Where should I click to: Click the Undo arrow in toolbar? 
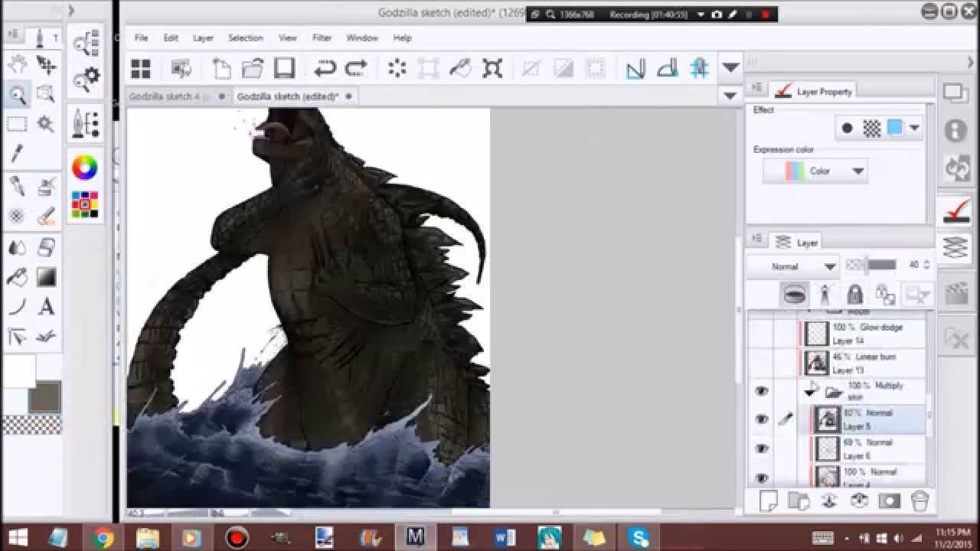tap(325, 68)
